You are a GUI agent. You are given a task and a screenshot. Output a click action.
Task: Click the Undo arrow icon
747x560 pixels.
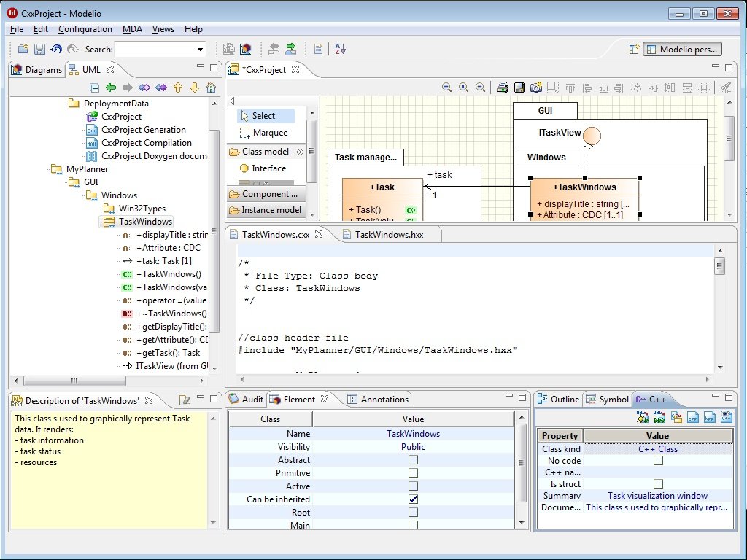56,49
